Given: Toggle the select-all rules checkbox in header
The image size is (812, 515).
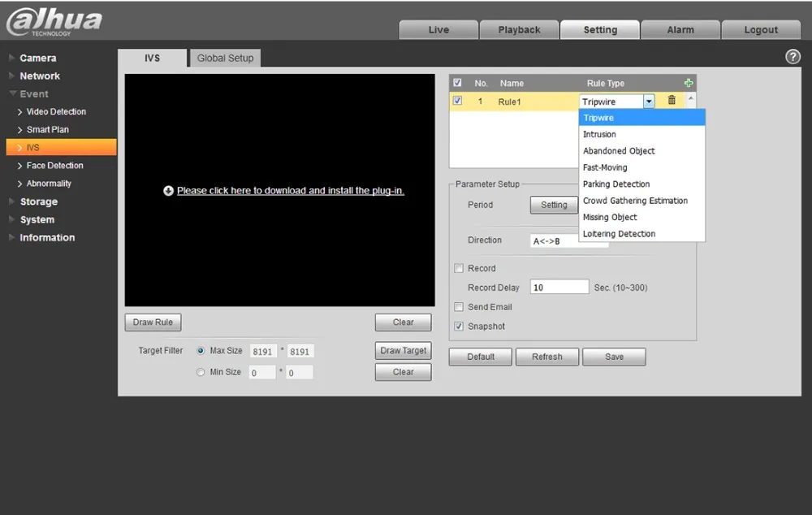Looking at the screenshot, I should [x=457, y=83].
